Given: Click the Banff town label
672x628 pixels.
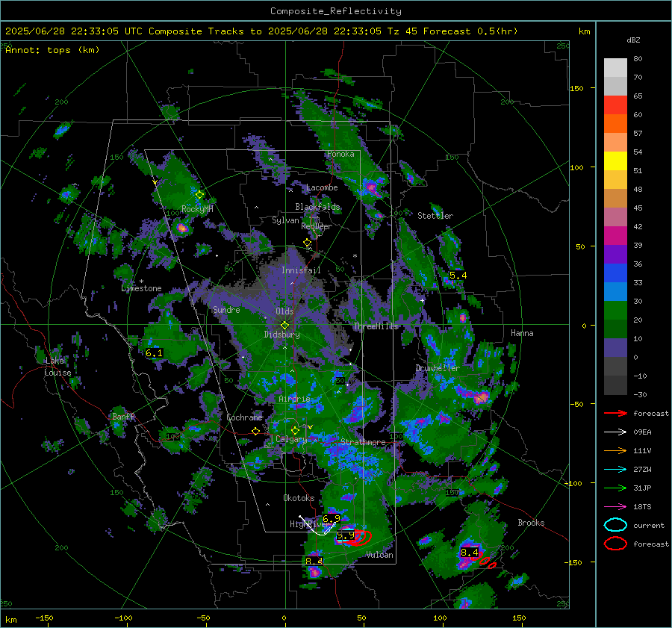Looking at the screenshot, I should click(123, 417).
